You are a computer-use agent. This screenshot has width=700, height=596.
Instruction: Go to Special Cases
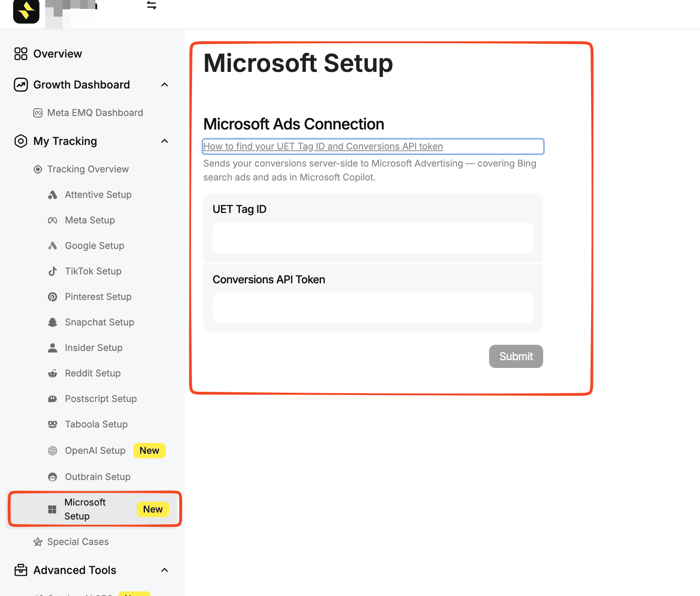coord(78,542)
